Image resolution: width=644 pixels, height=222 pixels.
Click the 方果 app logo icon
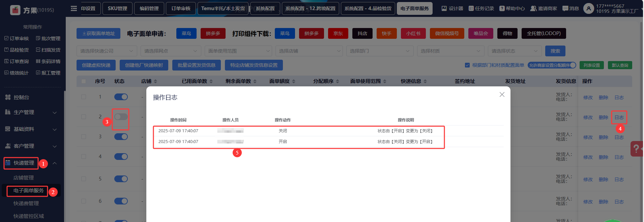click(x=15, y=10)
